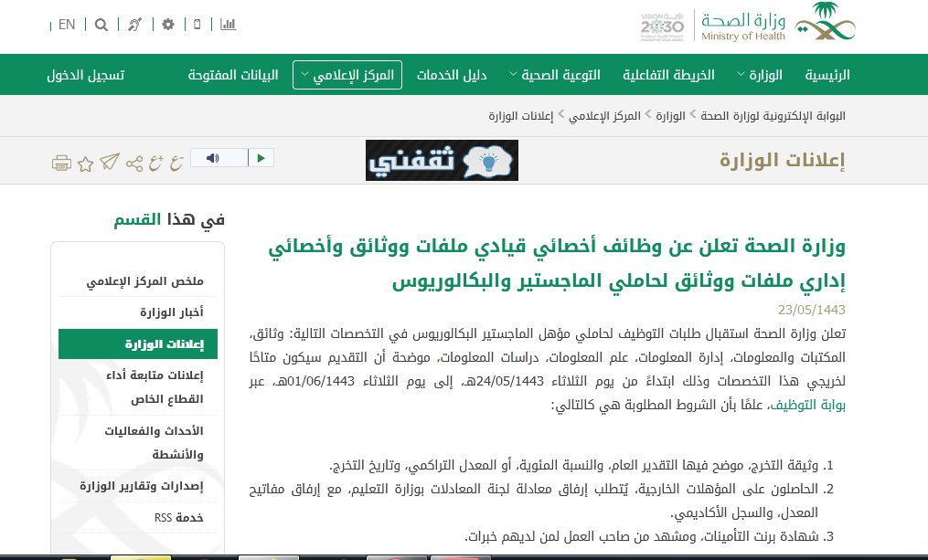Open ملخص المركز الإعلامي in sidebar
928x560 pixels.
(x=145, y=280)
